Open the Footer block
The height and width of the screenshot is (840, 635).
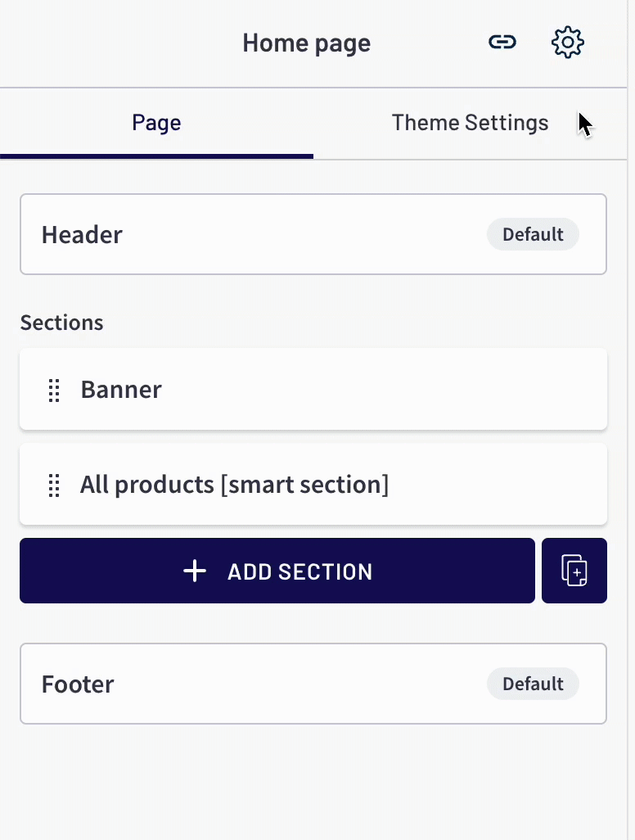coord(313,684)
